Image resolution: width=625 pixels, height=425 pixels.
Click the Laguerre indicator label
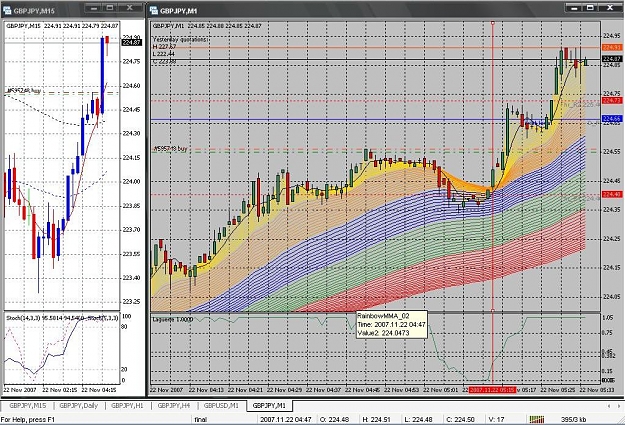pyautogui.click(x=173, y=319)
